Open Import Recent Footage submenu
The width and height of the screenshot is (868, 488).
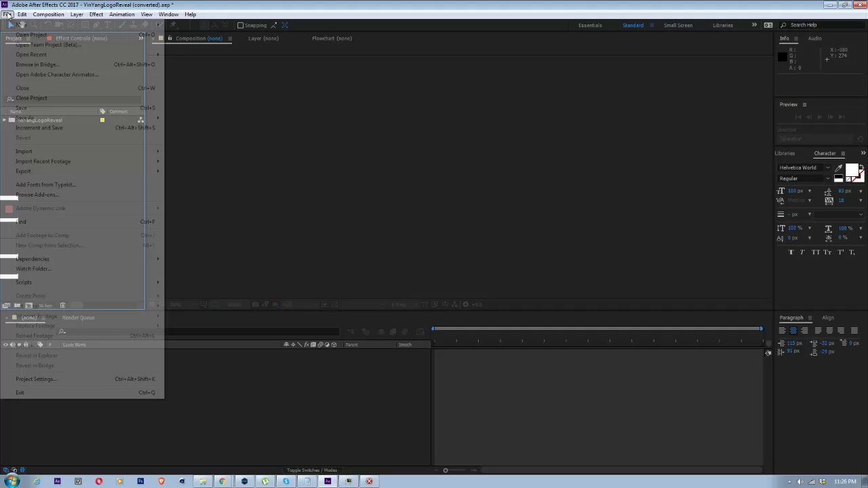81,161
